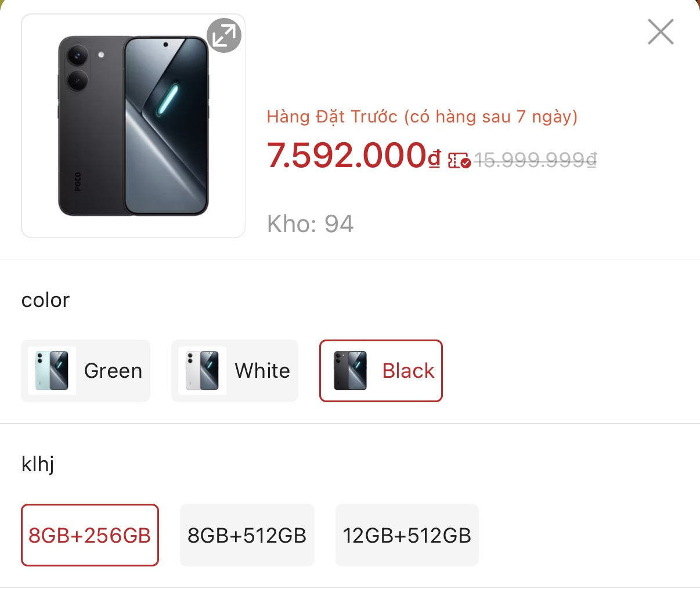The height and width of the screenshot is (603, 700).
Task: Click the expand/zoom icon on product image
Action: coord(224,35)
